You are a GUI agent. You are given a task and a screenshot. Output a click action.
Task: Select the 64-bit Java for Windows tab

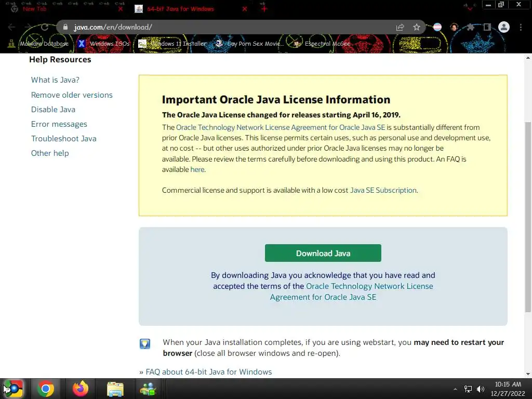[x=180, y=9]
